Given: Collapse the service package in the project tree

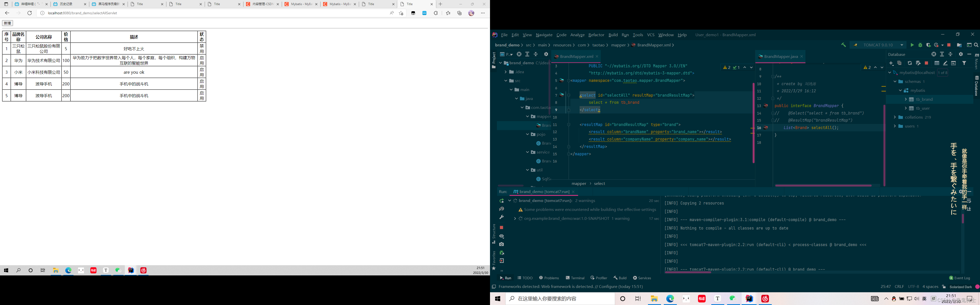Looking at the screenshot, I should pos(527,152).
